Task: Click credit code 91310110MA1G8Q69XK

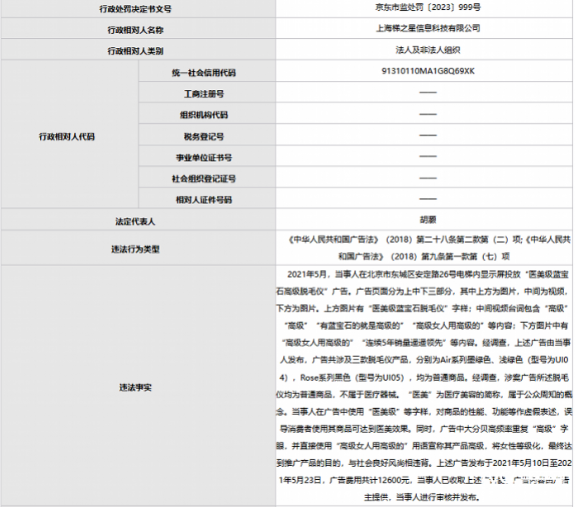Action: 428,71
